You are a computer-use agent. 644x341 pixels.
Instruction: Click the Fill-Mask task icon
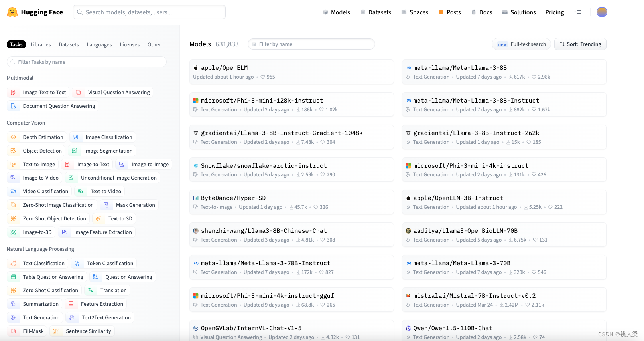(x=13, y=331)
